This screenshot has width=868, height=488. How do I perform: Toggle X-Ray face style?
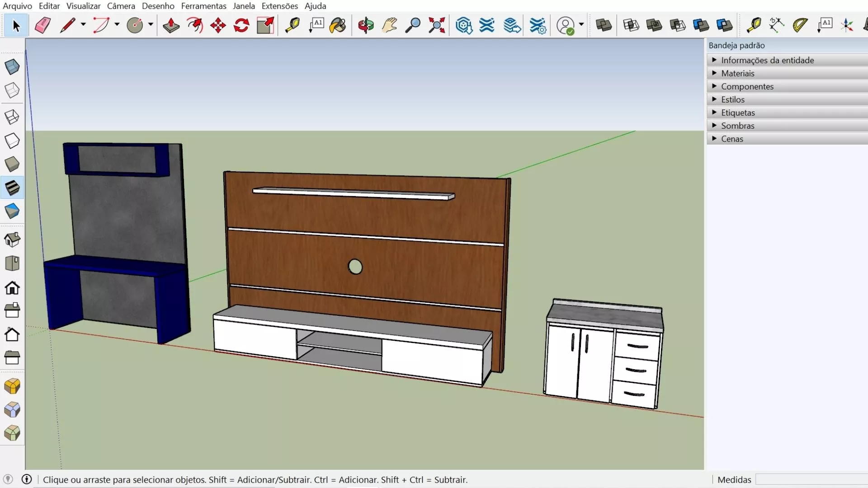tap(12, 67)
